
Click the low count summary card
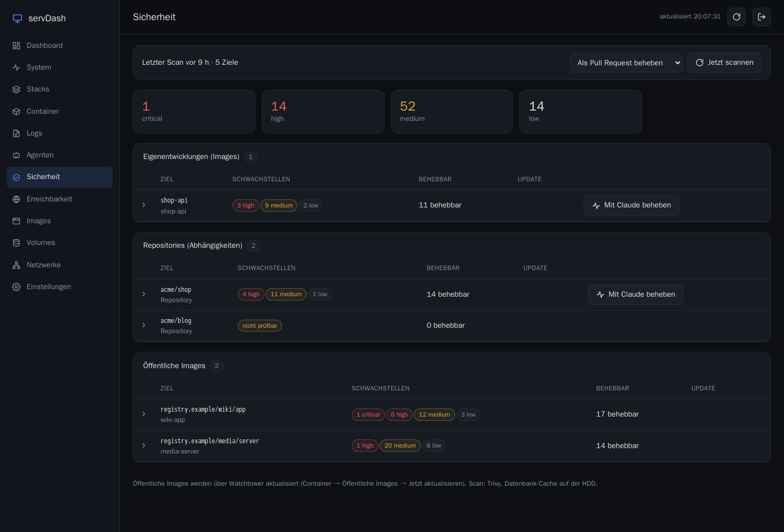[580, 112]
